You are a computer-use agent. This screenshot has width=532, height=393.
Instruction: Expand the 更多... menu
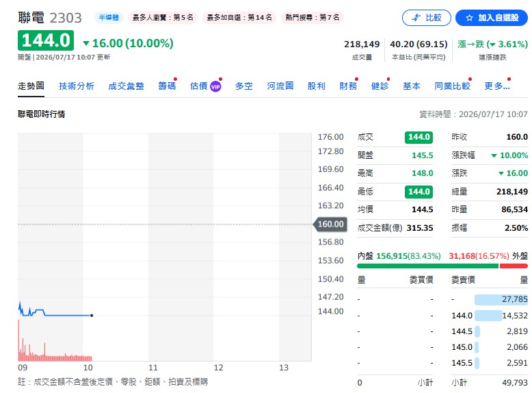pyautogui.click(x=497, y=86)
